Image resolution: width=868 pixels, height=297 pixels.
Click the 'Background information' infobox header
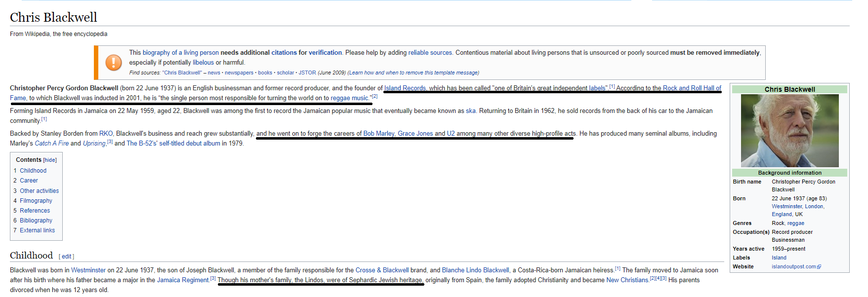789,173
